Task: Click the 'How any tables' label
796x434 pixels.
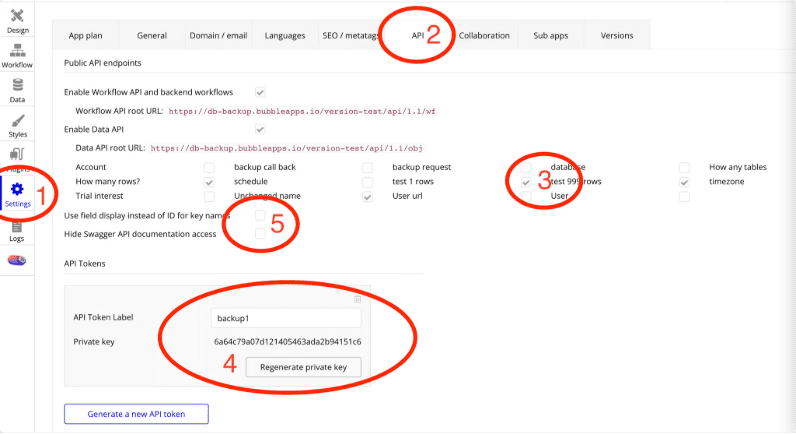Action: click(x=738, y=167)
